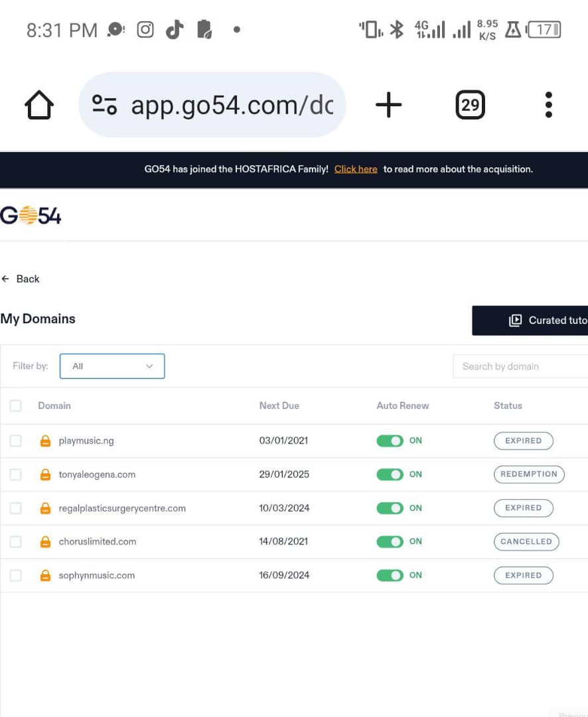Viewport: 588px width, 717px height.
Task: Click EXPIRED status badge for playmusic.ng
Action: click(524, 441)
